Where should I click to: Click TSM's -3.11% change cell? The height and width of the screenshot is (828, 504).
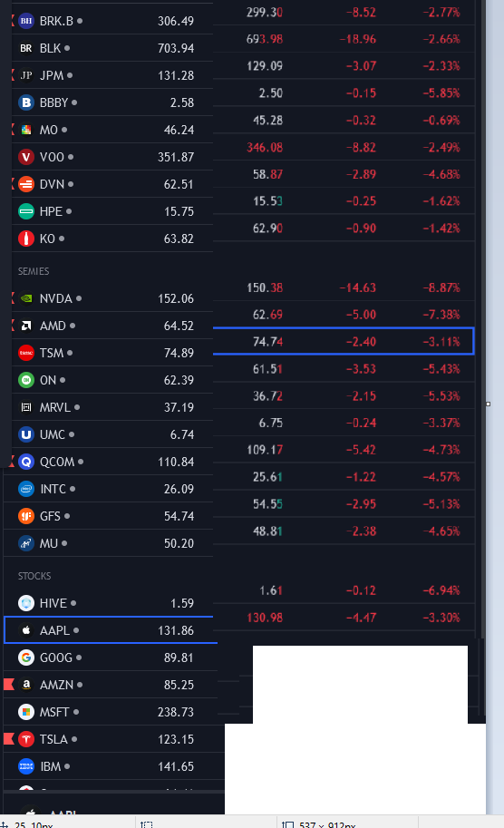(441, 342)
